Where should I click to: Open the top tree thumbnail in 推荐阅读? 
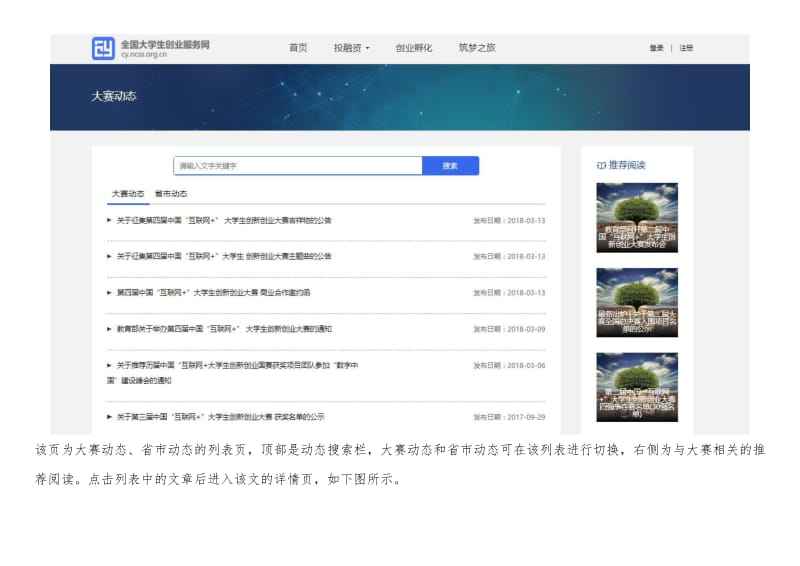click(x=637, y=218)
